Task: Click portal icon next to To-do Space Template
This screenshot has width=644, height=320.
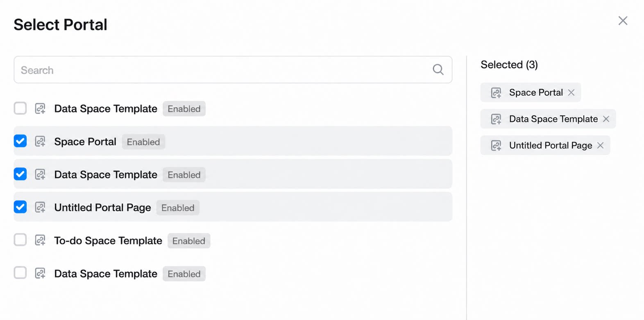Action: click(40, 241)
